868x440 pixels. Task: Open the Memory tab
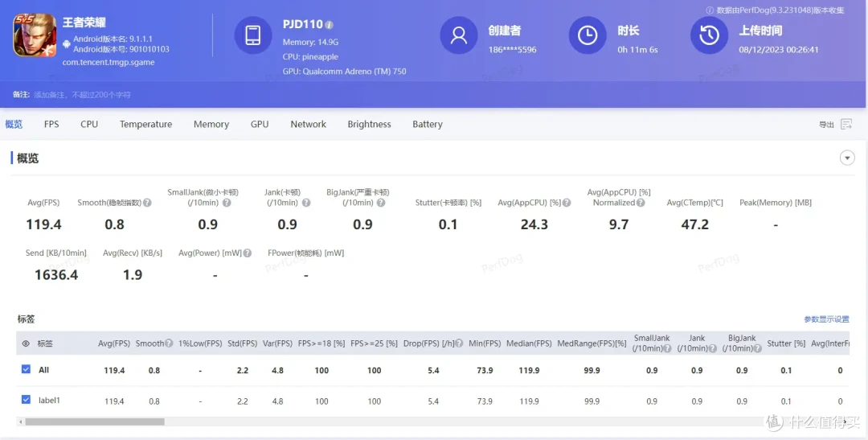click(211, 124)
